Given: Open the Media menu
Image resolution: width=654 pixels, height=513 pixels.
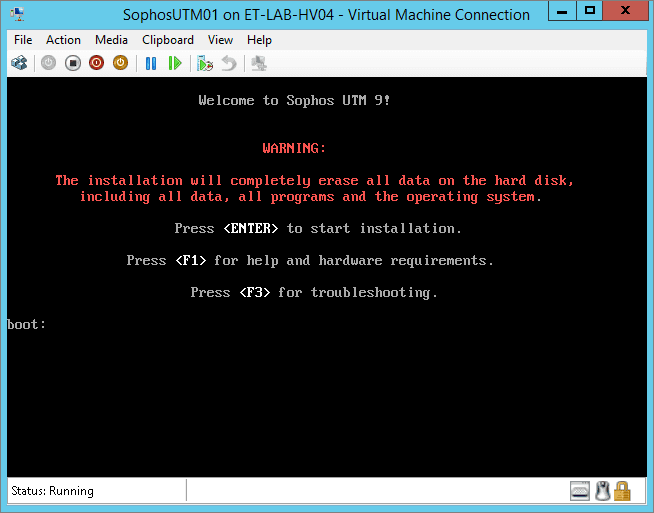Looking at the screenshot, I should 111,40.
